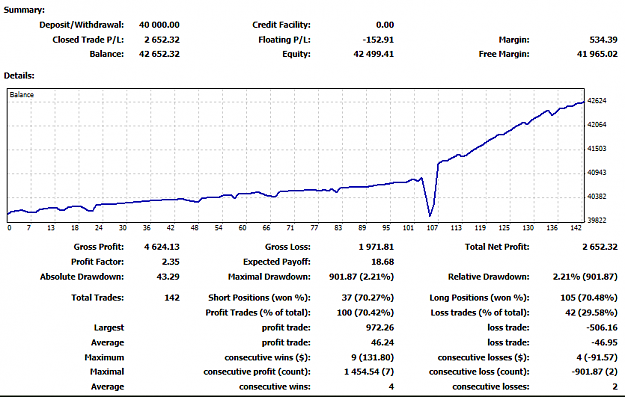This screenshot has height=397, width=625.
Task: Select the Floating P/L value -152.91
Action: pos(378,40)
